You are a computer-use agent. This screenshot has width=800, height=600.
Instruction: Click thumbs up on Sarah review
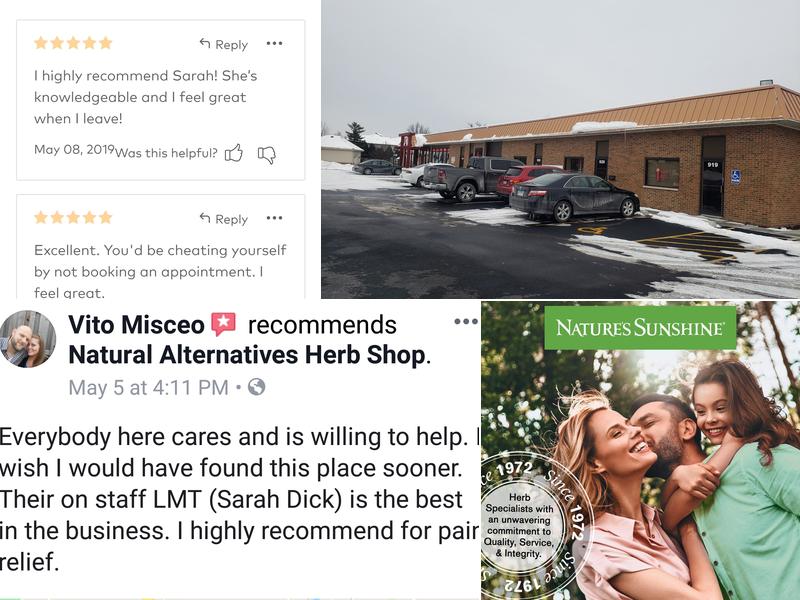tap(234, 153)
